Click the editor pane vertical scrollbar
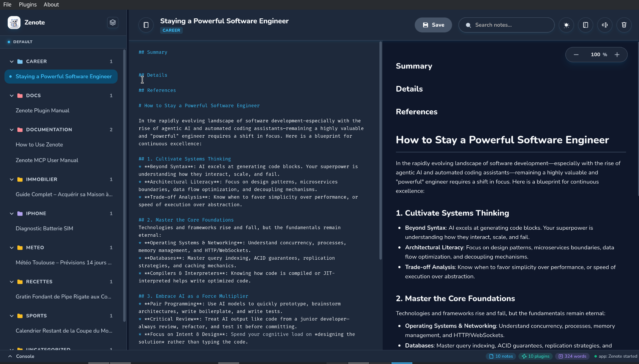The width and height of the screenshot is (639, 364). tap(380, 150)
